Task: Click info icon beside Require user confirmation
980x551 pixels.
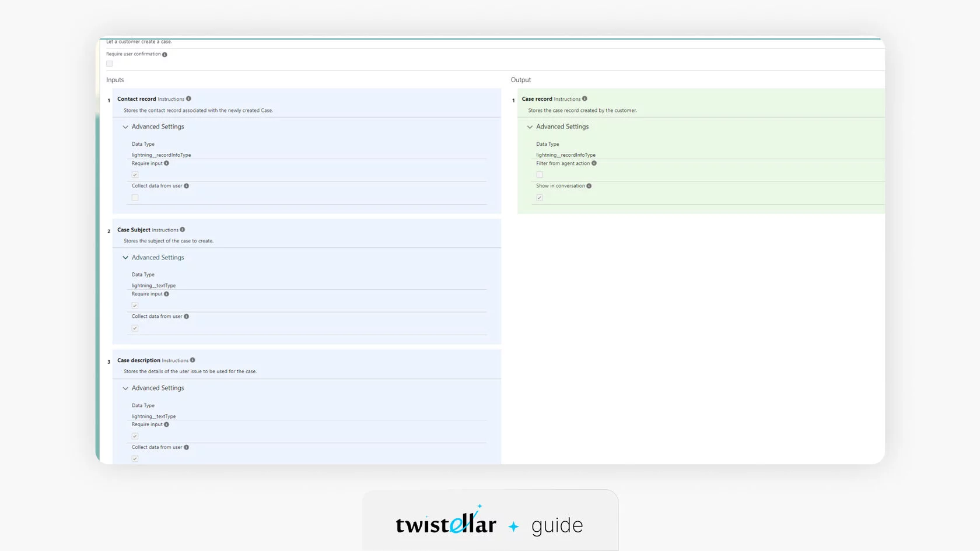Action: pyautogui.click(x=164, y=54)
